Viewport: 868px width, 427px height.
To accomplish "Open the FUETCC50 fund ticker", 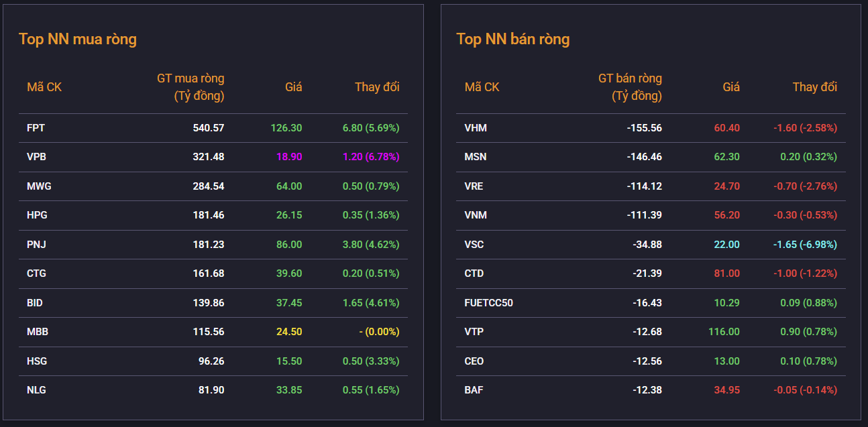I will coord(489,303).
